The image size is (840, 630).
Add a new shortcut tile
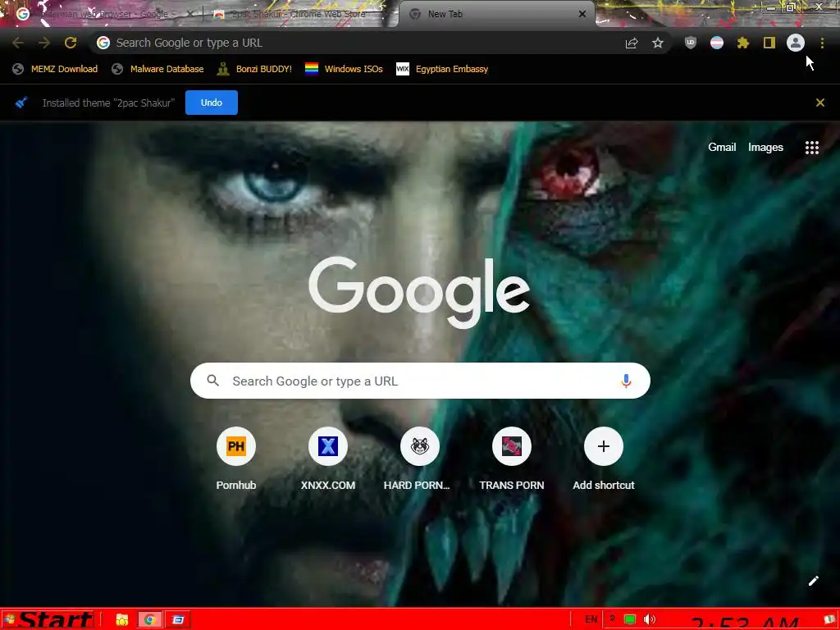coord(603,459)
